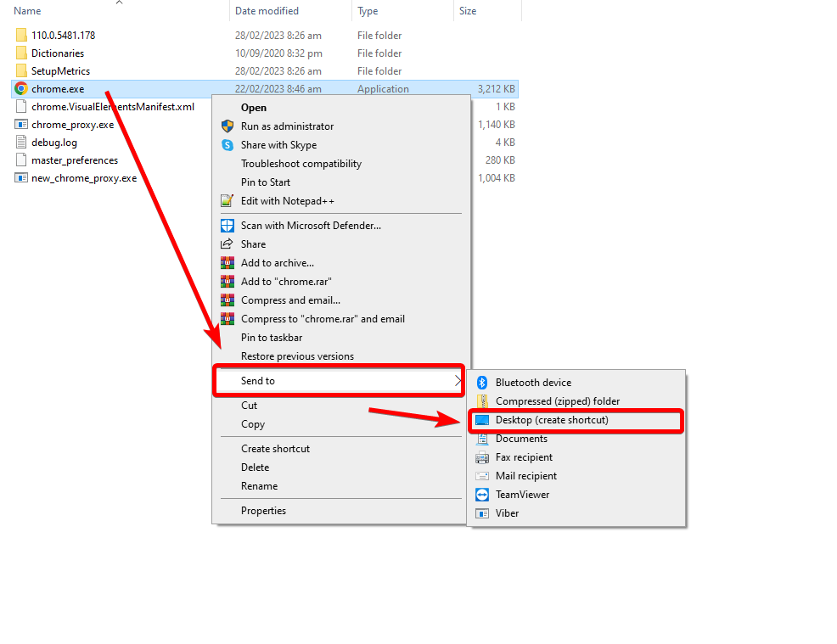Expand the "Send to" submenu arrow
This screenshot has height=644, width=837.
click(458, 381)
